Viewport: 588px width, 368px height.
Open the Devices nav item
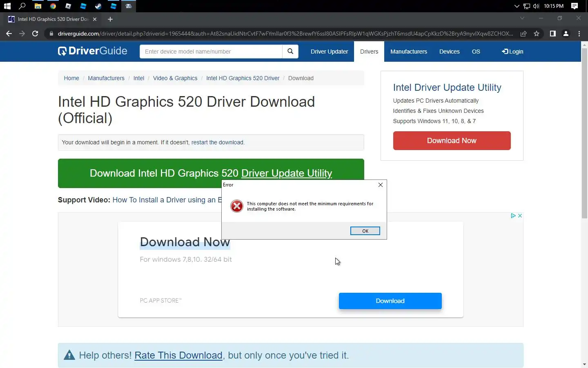449,52
